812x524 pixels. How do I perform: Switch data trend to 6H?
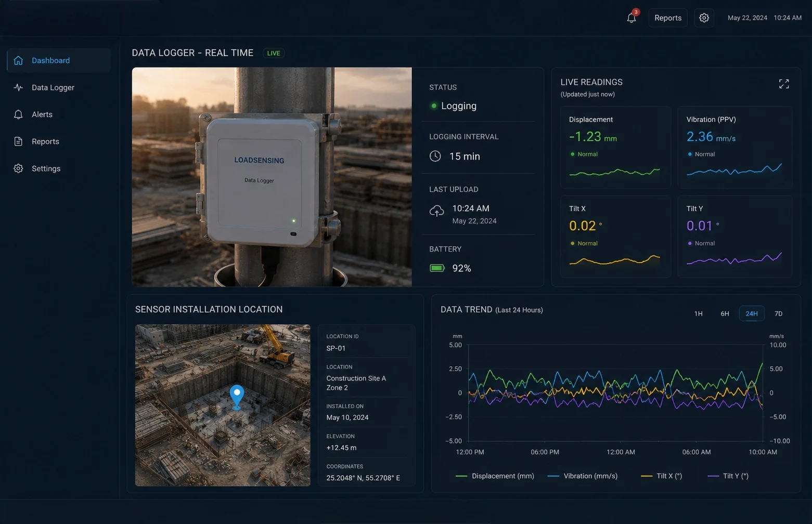[725, 313]
